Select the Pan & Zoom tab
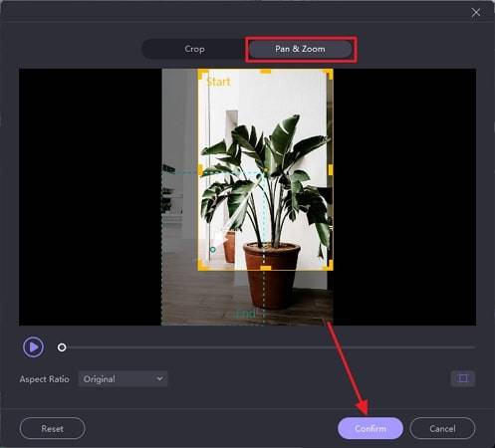This screenshot has height=448, width=495. pos(300,49)
